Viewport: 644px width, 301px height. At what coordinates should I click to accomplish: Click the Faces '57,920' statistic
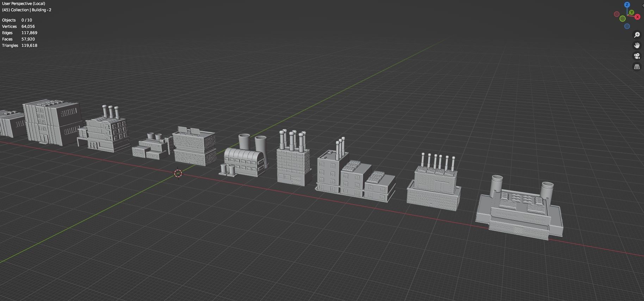click(x=28, y=39)
